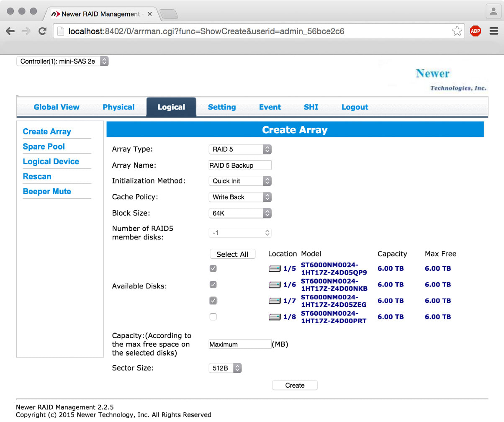Switch to the Physical tab
The width and height of the screenshot is (504, 422).
(118, 107)
